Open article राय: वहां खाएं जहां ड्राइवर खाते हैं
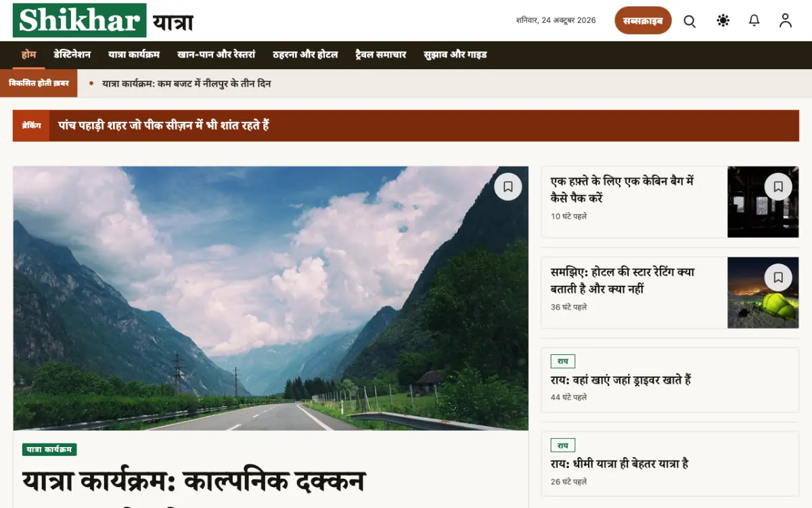 pos(621,380)
